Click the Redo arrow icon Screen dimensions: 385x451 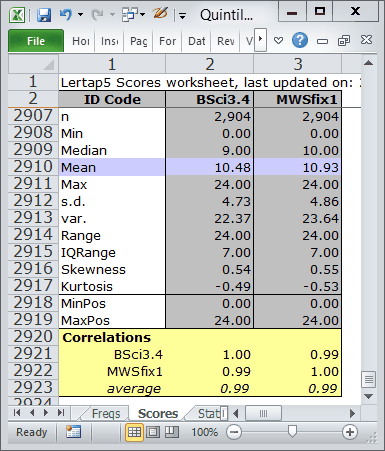click(98, 15)
